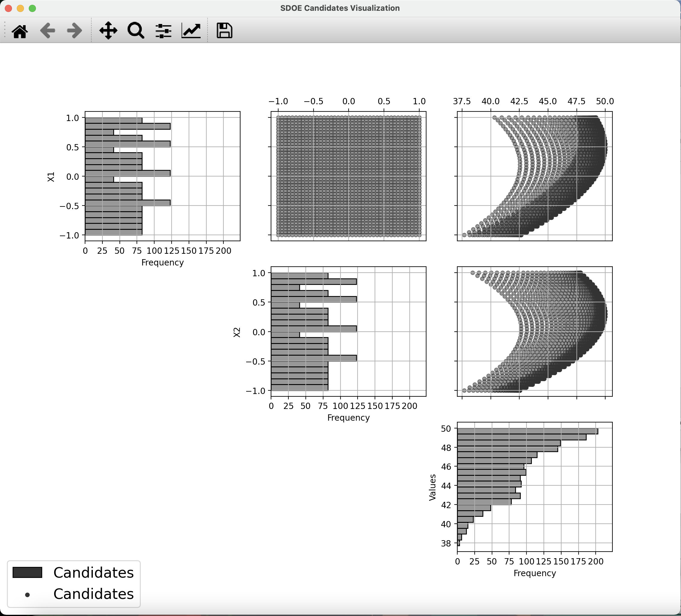
Task: Open Edit axis and curve parameters icon
Action: [x=191, y=31]
